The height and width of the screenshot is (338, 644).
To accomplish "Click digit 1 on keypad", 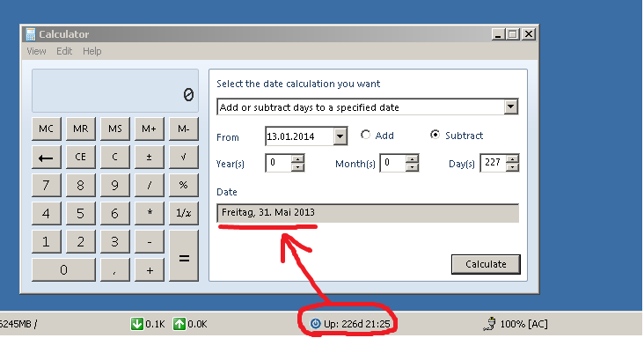I will pyautogui.click(x=47, y=242).
